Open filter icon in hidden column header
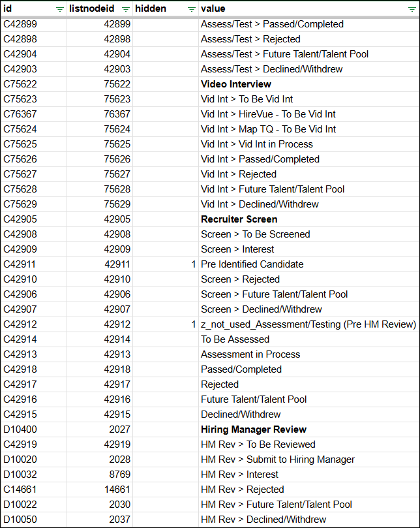This screenshot has width=420, height=528. (x=192, y=9)
